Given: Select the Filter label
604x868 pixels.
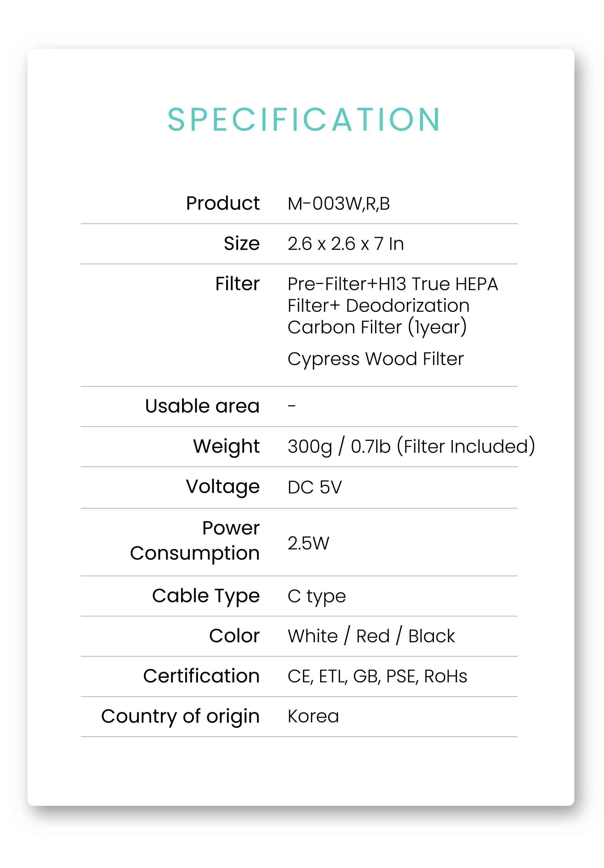Looking at the screenshot, I should [238, 284].
